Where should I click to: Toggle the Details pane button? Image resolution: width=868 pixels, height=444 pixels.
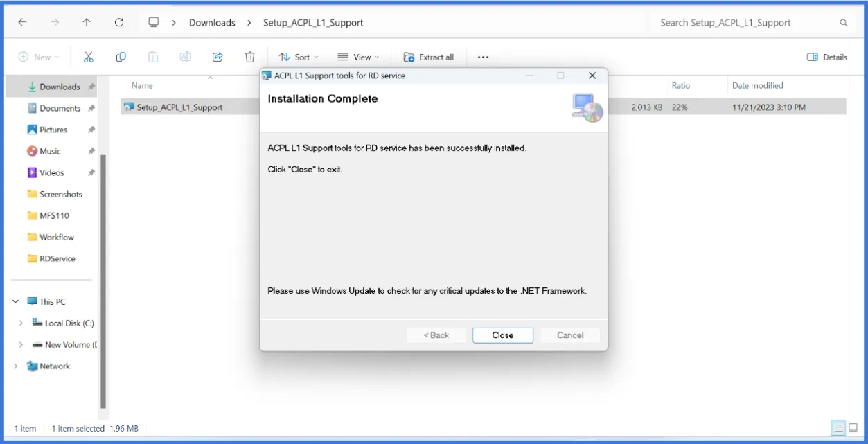pyautogui.click(x=827, y=57)
